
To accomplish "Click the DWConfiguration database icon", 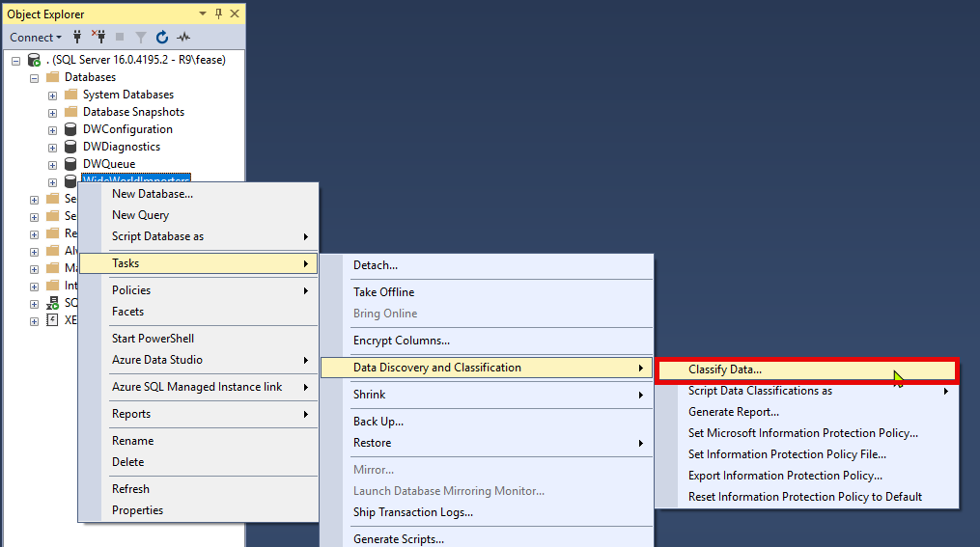I will [70, 129].
